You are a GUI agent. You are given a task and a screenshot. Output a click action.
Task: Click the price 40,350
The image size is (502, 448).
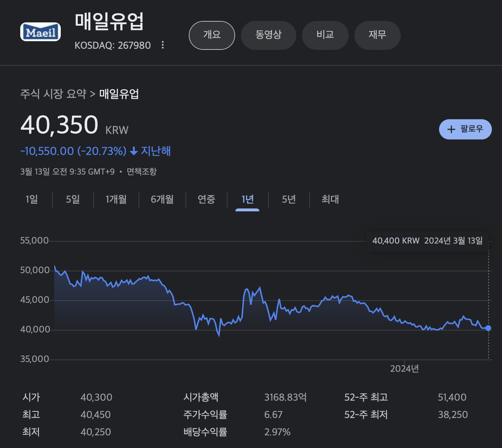pos(59,125)
